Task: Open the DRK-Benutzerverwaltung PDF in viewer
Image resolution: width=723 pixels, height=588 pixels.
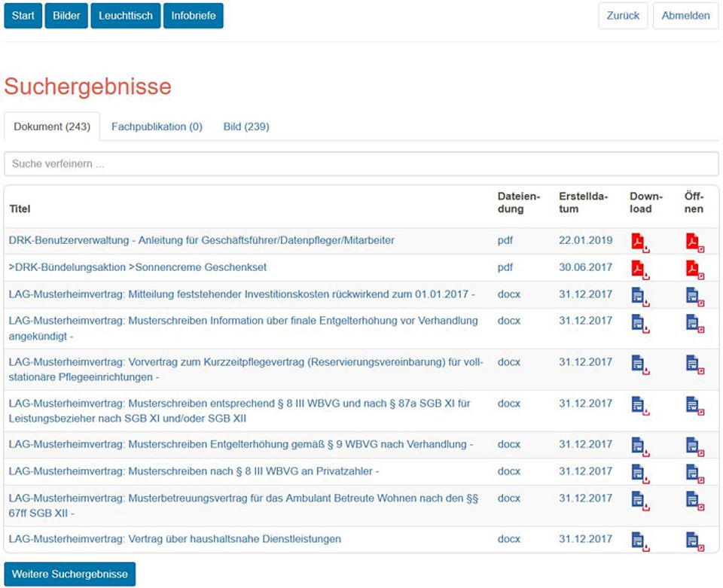Action: click(x=694, y=242)
